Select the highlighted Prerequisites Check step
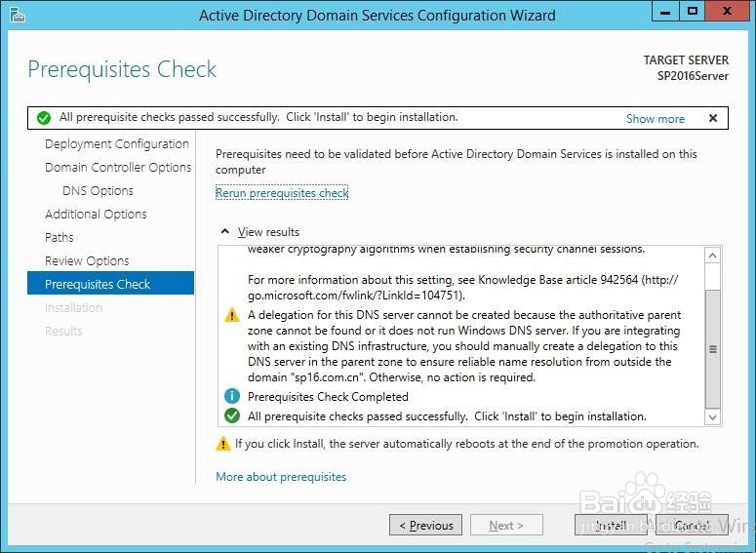This screenshot has width=756, height=553. point(111,283)
